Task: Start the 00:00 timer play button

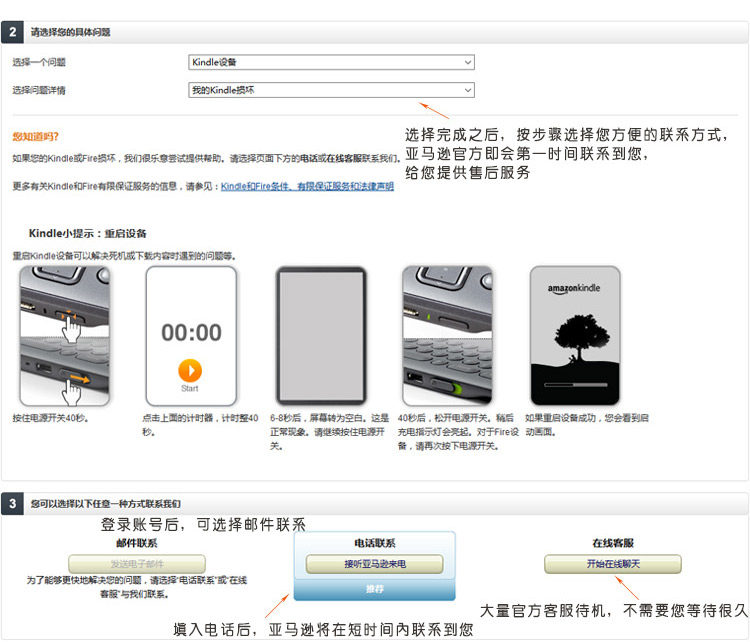Action: click(190, 371)
